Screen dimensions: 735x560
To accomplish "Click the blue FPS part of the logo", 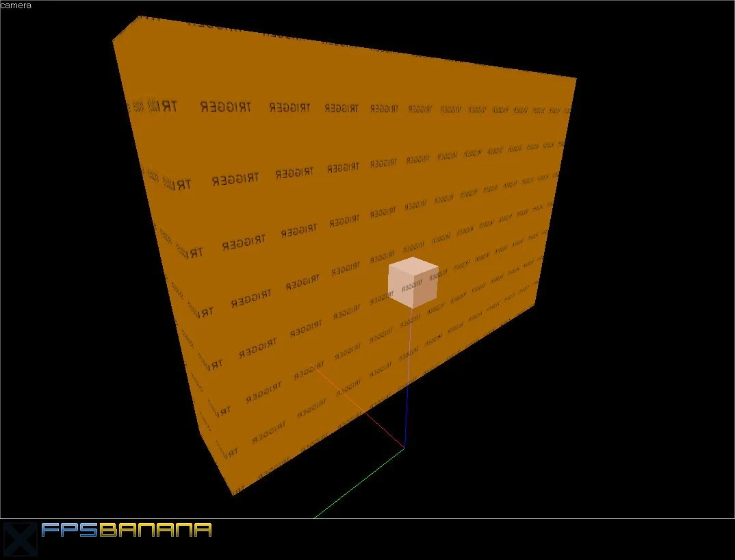I will [70, 529].
